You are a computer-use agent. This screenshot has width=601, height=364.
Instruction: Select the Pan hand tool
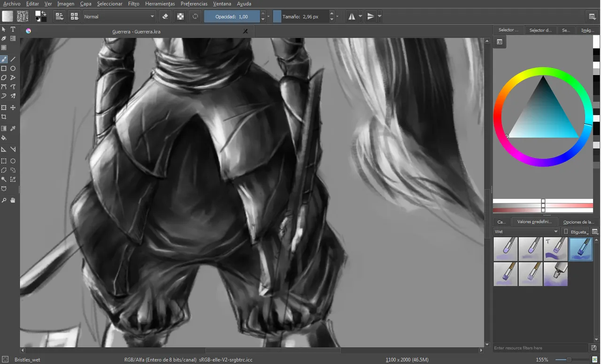pyautogui.click(x=13, y=200)
